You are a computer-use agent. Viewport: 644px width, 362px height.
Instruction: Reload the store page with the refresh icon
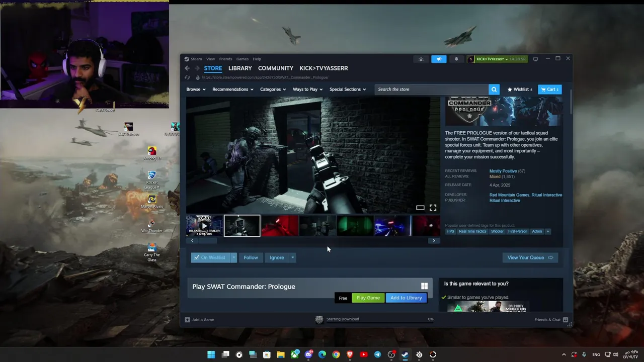click(187, 77)
